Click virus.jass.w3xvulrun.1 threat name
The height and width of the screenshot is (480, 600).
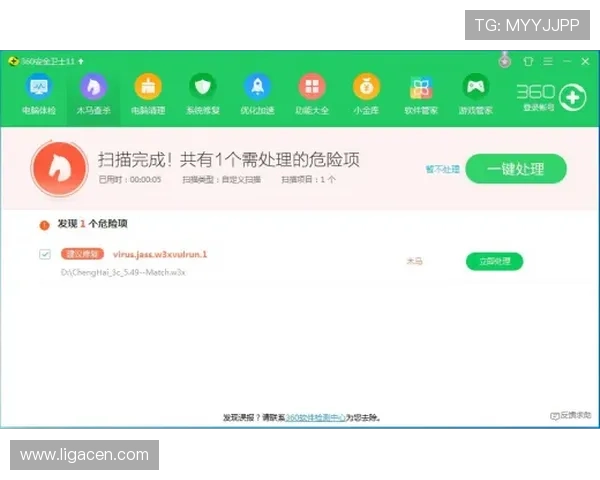160,254
